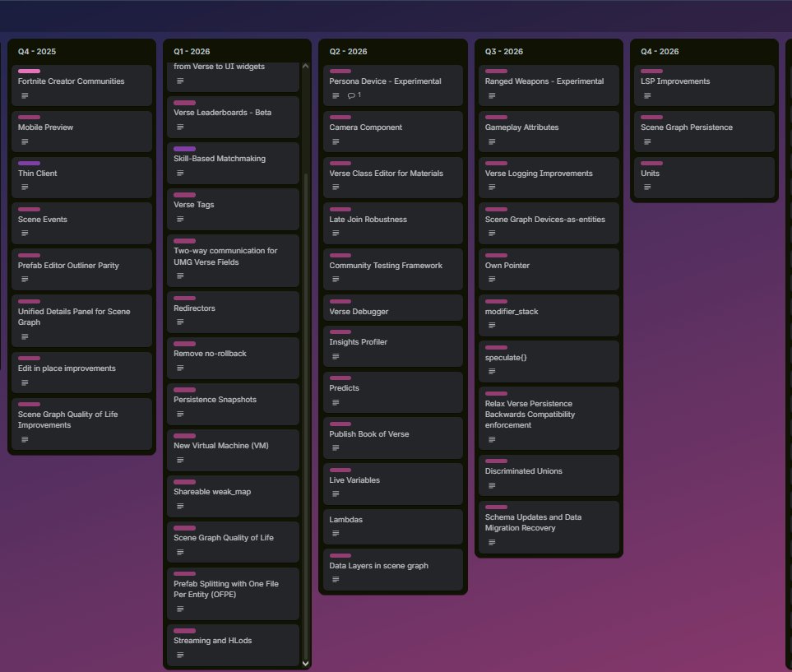
Task: Open the Scene Graph Devices-as-entities card
Action: pos(549,224)
